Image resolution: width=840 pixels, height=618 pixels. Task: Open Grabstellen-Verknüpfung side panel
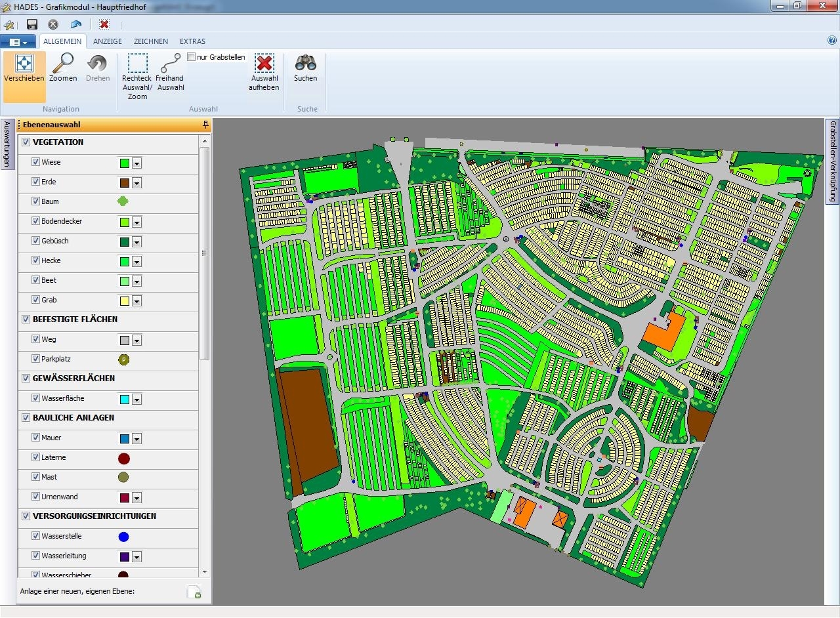[x=833, y=161]
